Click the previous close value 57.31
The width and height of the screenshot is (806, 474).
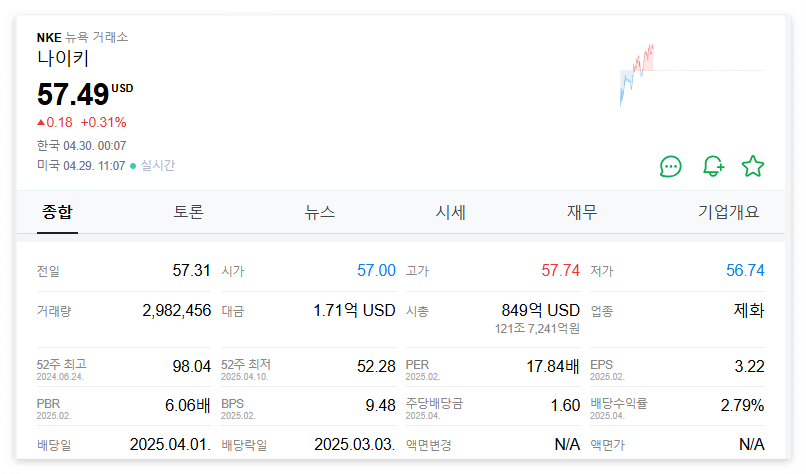191,270
